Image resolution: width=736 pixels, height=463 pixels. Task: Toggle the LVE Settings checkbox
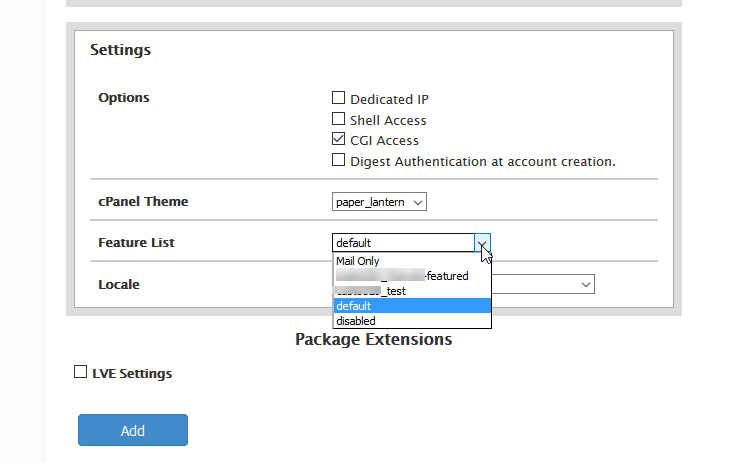(x=81, y=373)
